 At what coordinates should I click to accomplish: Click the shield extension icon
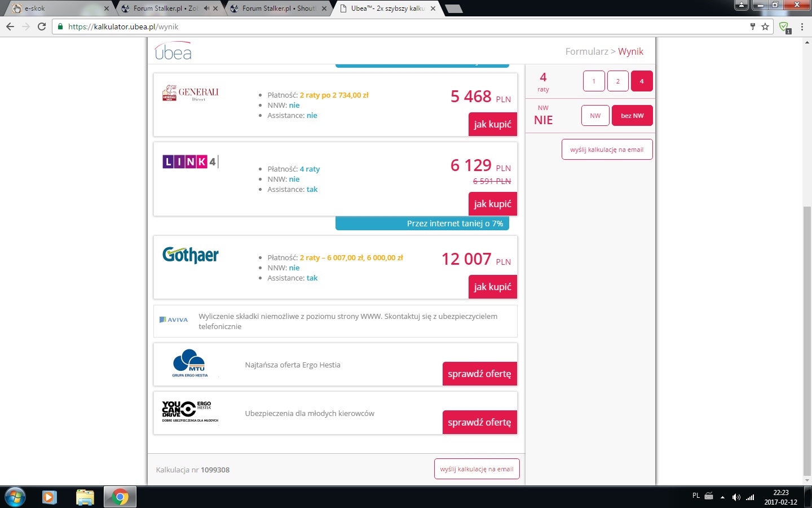coord(784,27)
